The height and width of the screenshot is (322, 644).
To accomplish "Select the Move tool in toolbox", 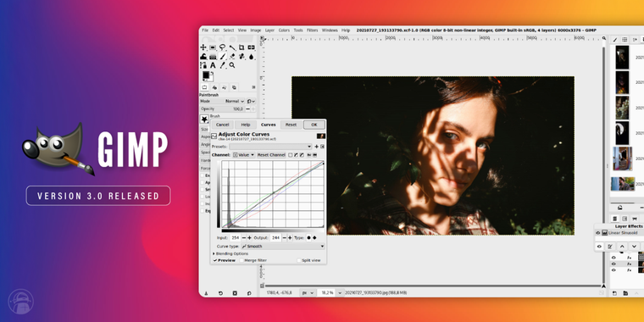I will coord(203,47).
